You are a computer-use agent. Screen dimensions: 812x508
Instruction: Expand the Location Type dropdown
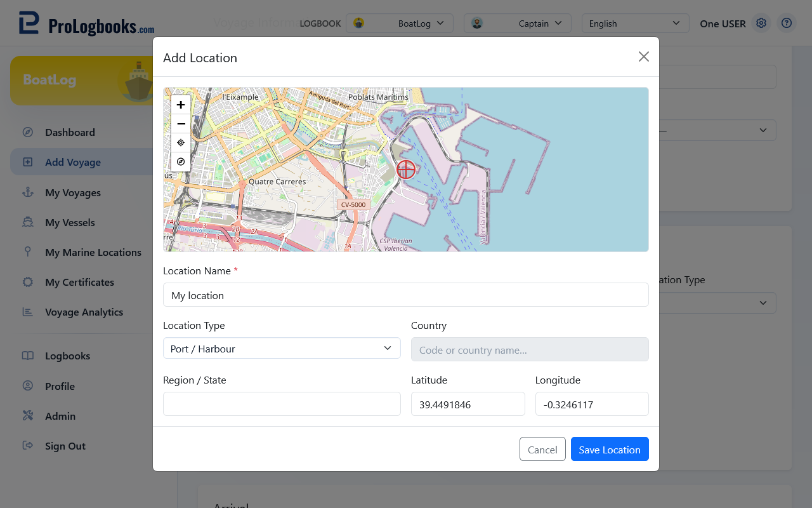(282, 348)
